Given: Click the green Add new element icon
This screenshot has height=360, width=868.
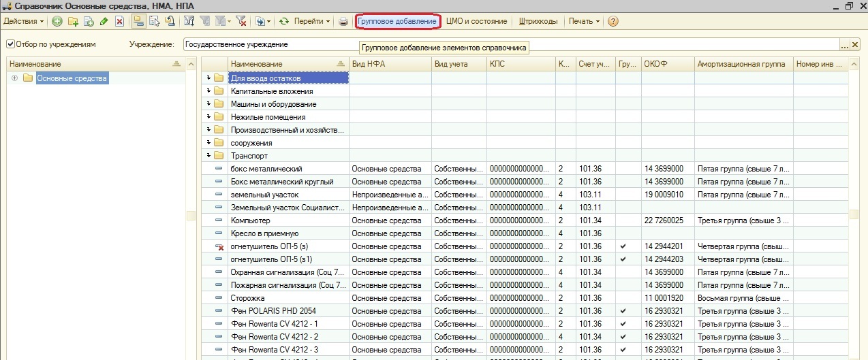Looking at the screenshot, I should pyautogui.click(x=57, y=21).
